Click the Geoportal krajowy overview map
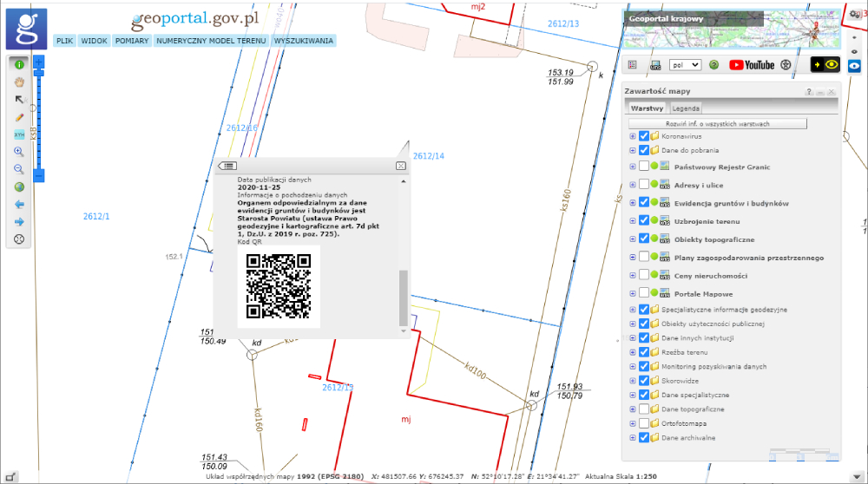 click(732, 29)
